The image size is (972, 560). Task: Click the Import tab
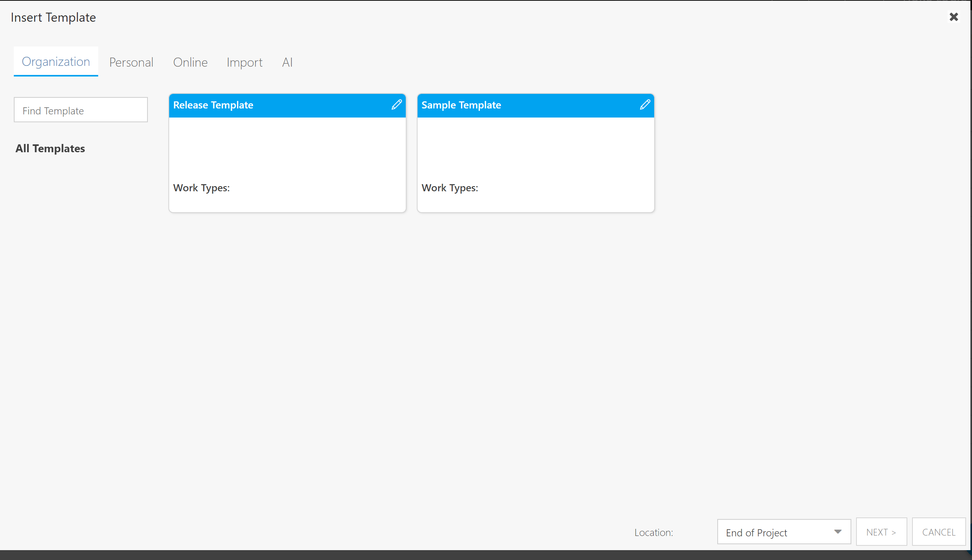244,62
